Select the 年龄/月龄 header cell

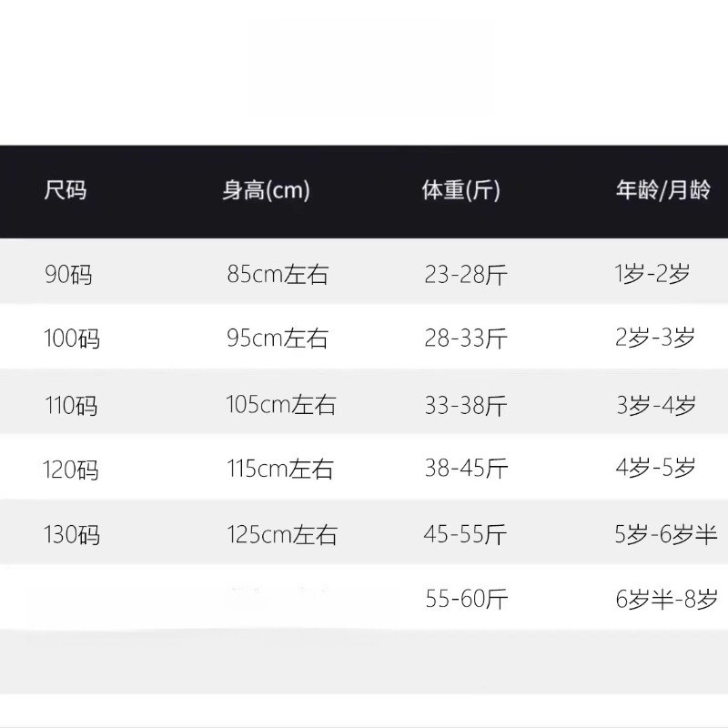tap(662, 191)
